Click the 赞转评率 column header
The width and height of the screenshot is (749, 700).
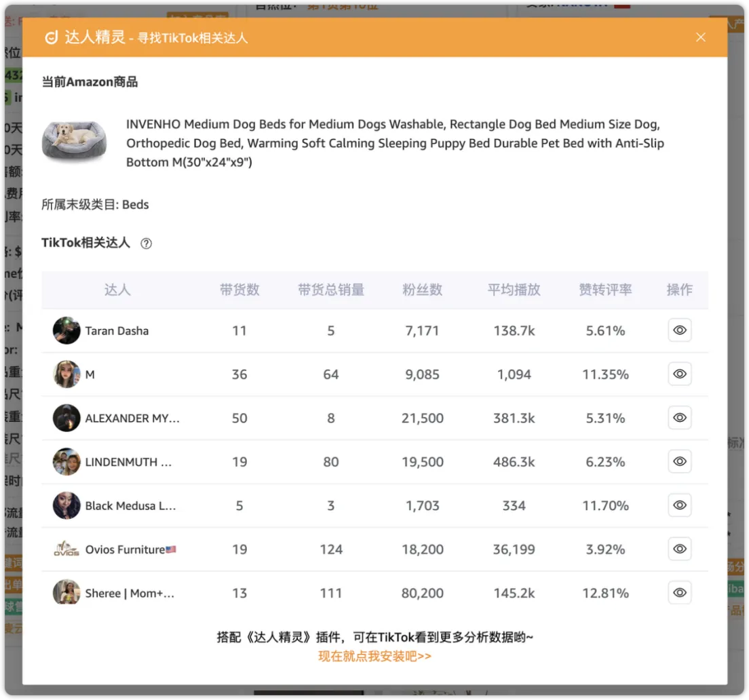[604, 290]
